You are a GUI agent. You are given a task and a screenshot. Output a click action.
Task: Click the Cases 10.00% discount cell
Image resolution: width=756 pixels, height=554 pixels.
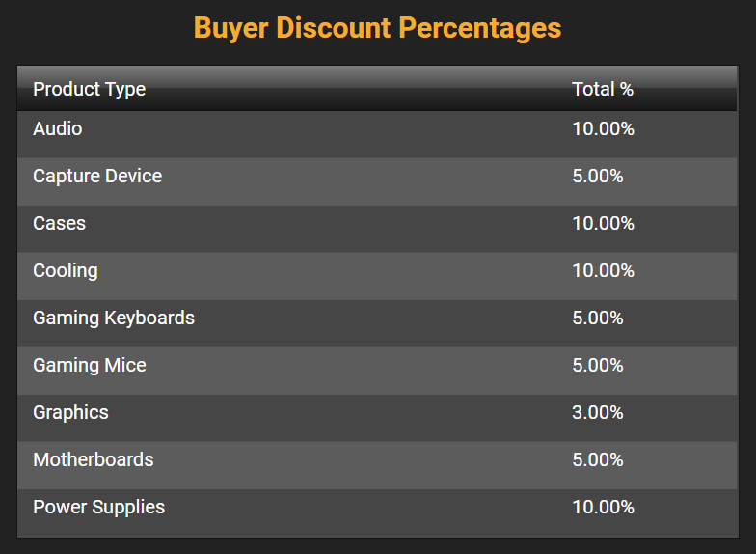pyautogui.click(x=603, y=223)
